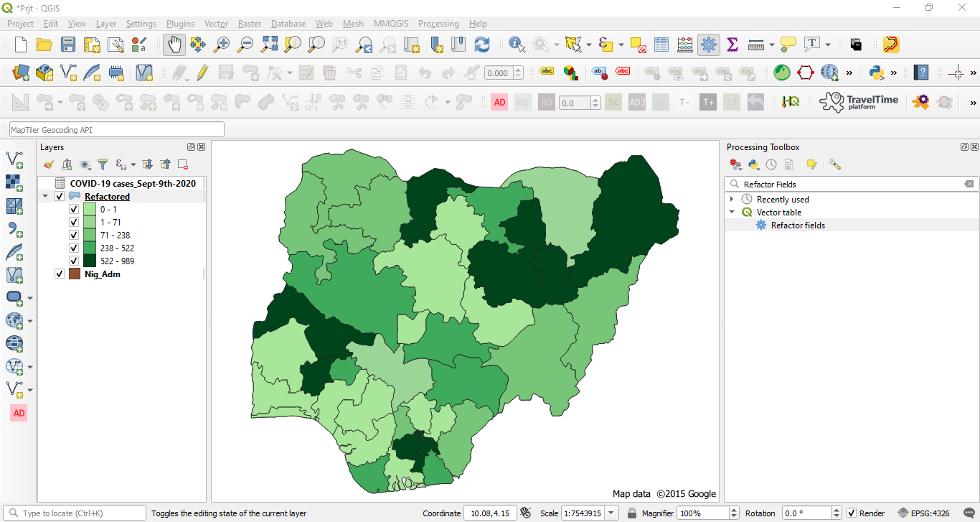This screenshot has width=980, height=522.
Task: Collapse the Refactored layer legend
Action: coord(45,195)
